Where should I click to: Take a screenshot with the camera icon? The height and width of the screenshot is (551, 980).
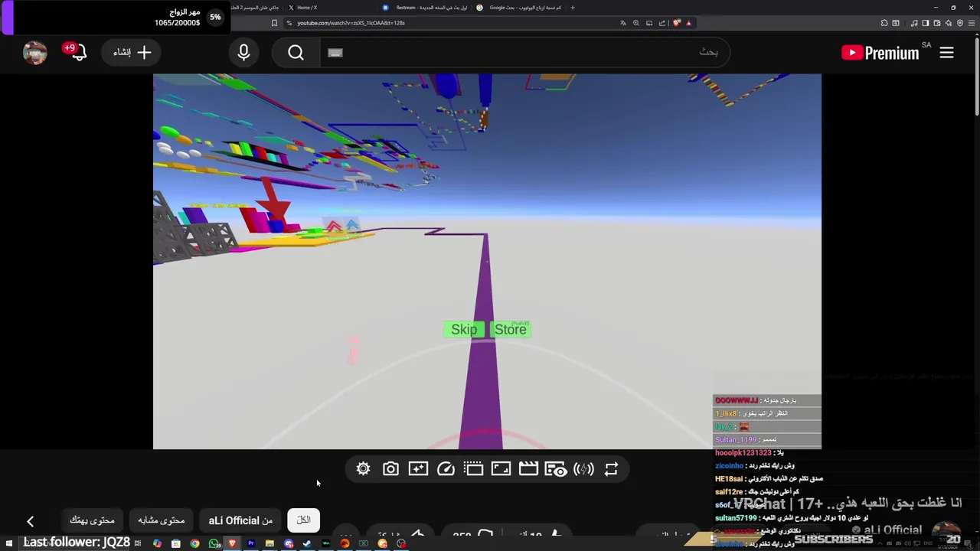390,469
